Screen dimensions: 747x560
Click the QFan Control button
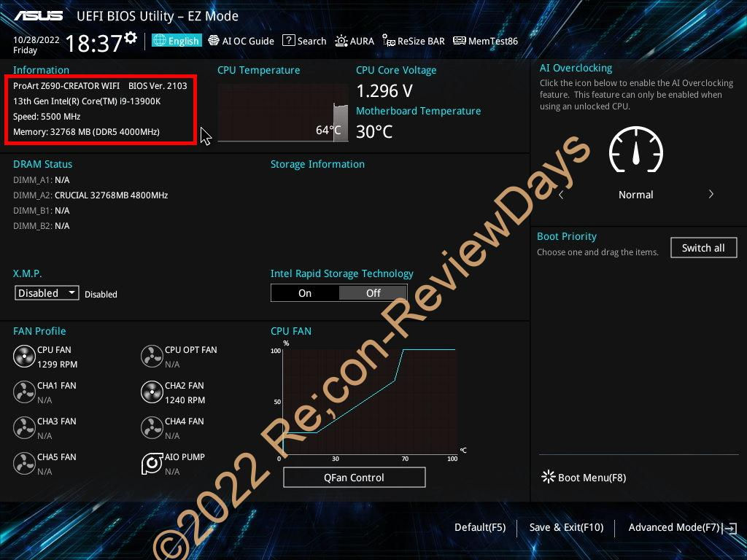[x=354, y=477]
